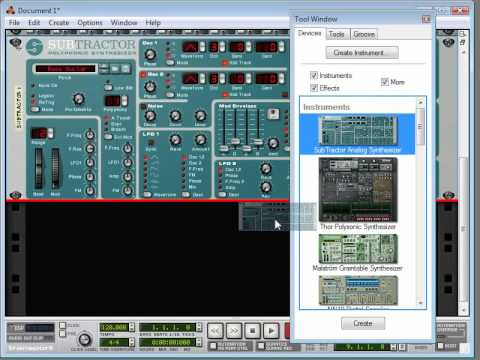
Task: Enable the Noise generator button
Action: (143, 107)
